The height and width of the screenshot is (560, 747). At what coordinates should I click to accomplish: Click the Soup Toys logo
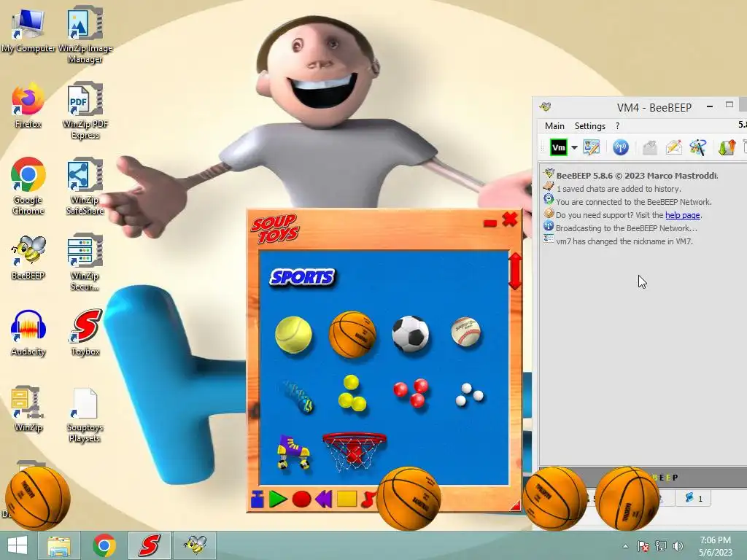point(275,228)
